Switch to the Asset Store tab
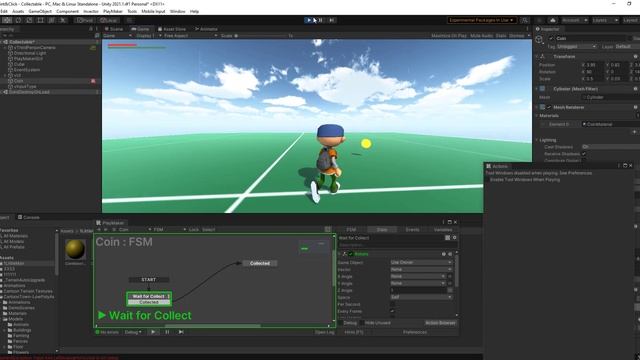The image size is (640, 360). point(172,29)
